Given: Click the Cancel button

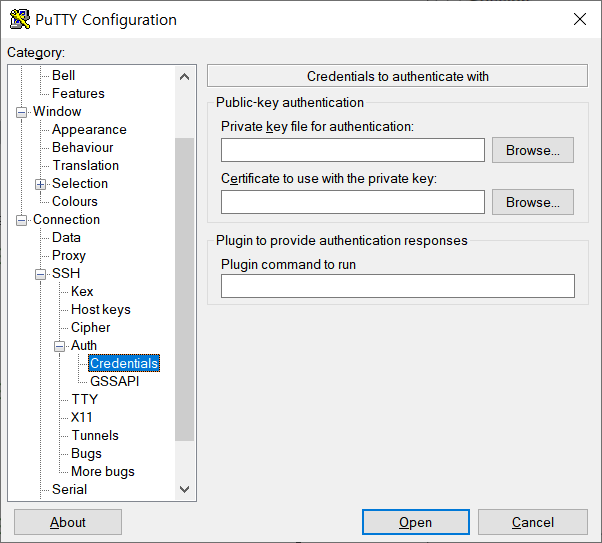Looking at the screenshot, I should point(533,522).
